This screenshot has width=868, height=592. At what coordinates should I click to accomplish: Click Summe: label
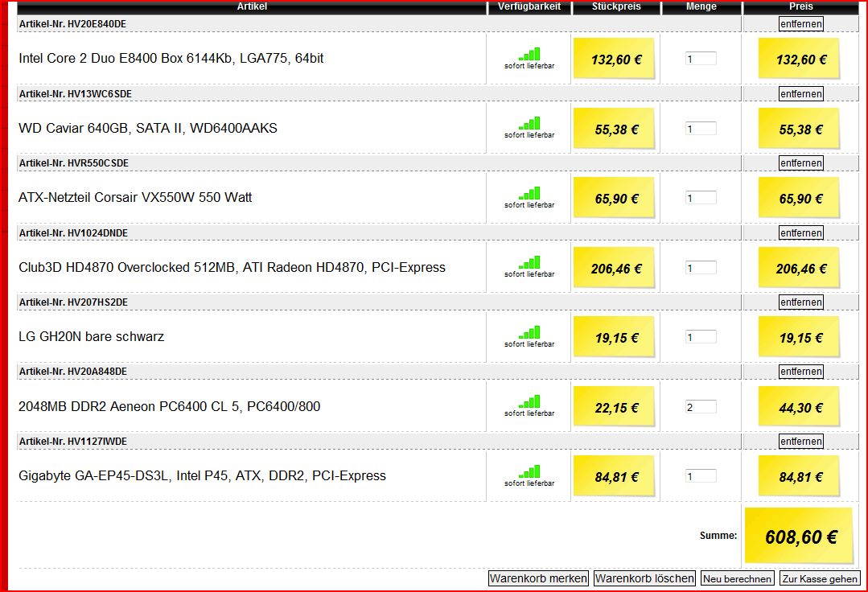point(718,535)
